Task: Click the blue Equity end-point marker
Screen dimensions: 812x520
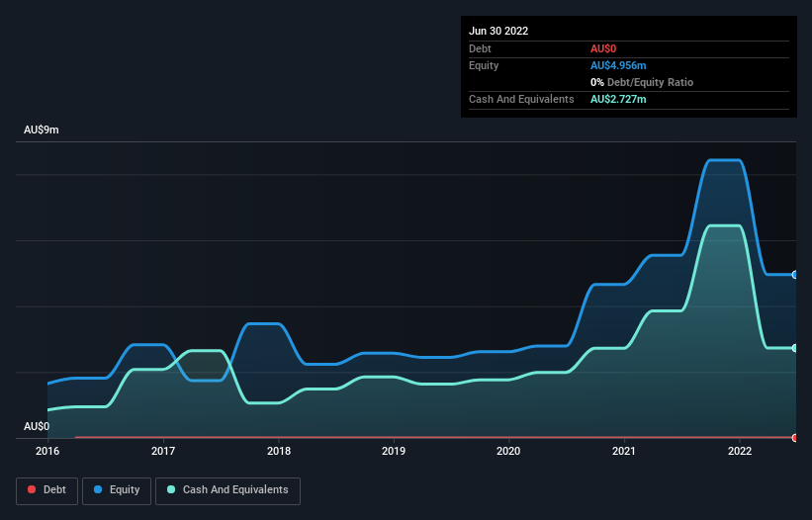Action: (x=795, y=275)
